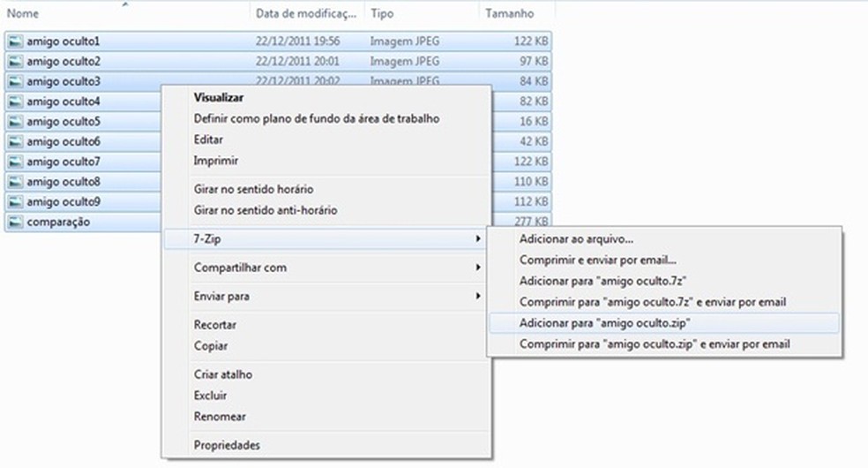Sort by Data de modificação column header
This screenshot has height=468, width=868.
pos(305,13)
